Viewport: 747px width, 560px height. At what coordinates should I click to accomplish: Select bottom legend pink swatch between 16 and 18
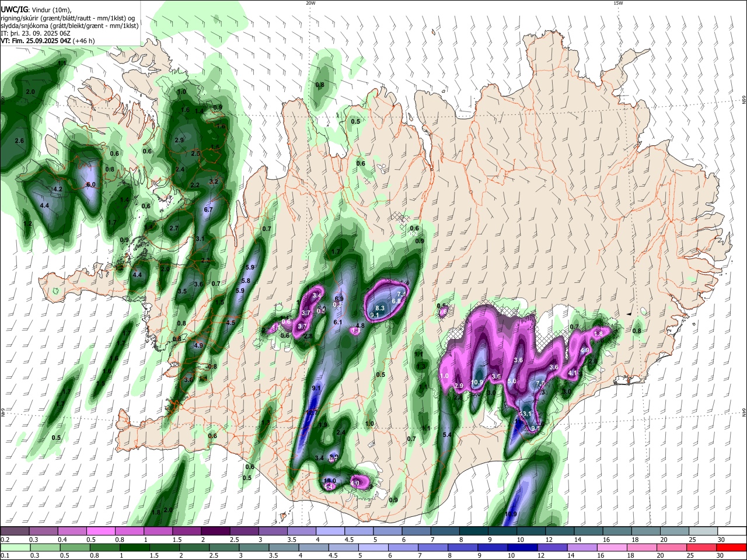613,547
